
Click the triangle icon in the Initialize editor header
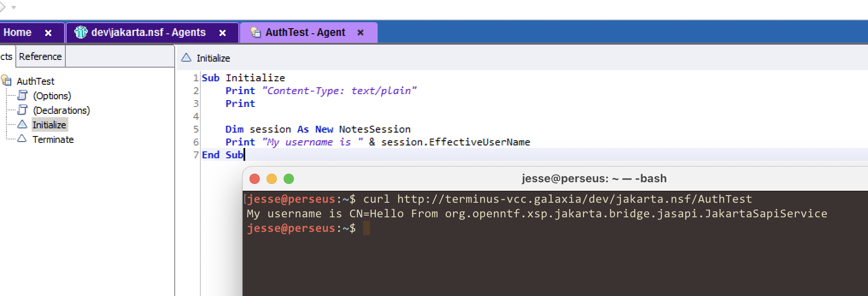(186, 58)
